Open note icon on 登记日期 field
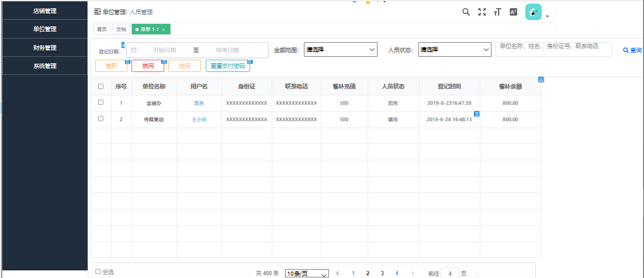This screenshot has height=278, width=644. click(x=123, y=44)
